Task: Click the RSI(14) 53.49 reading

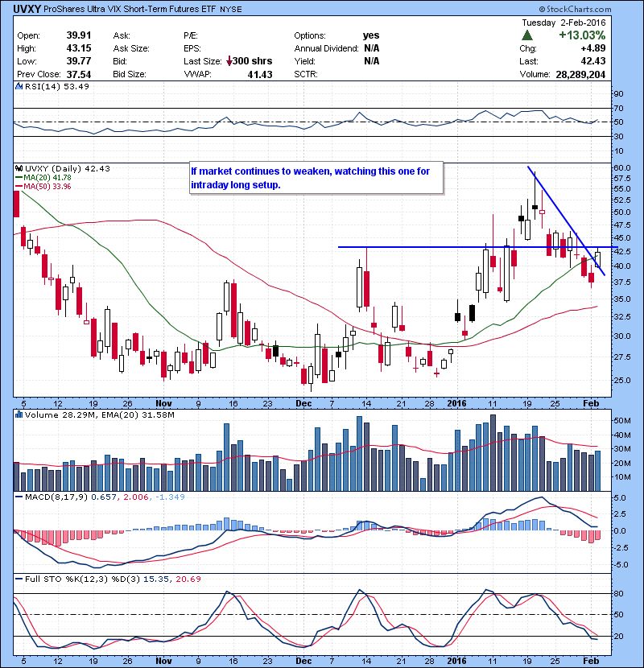Action: [x=56, y=86]
